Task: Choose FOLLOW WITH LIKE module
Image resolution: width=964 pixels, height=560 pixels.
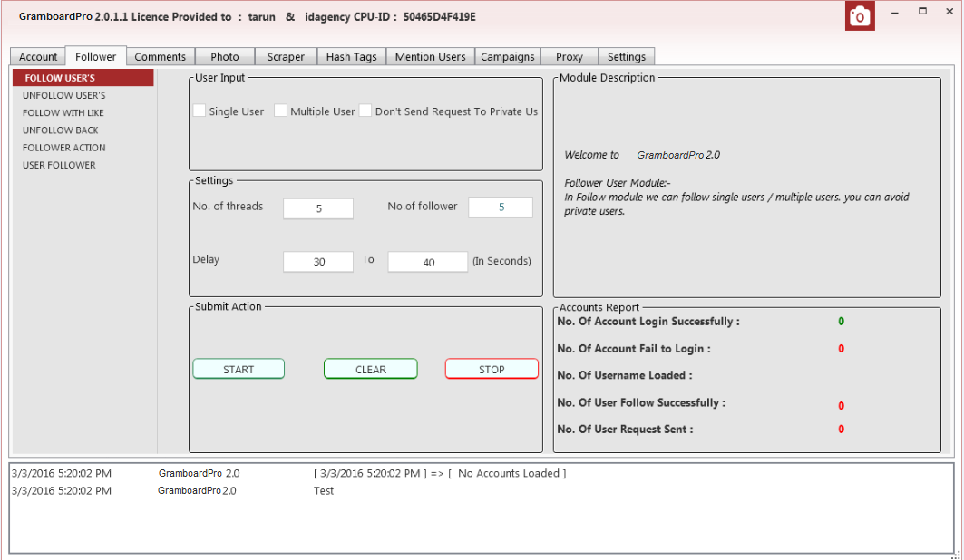Action: (x=63, y=113)
